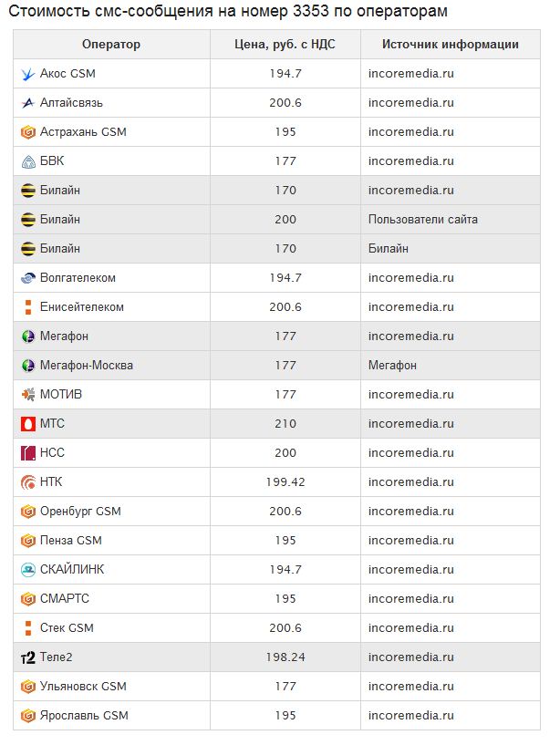Viewport: 560px width, 745px height.
Task: Click the Оператор column header
Action: click(111, 45)
